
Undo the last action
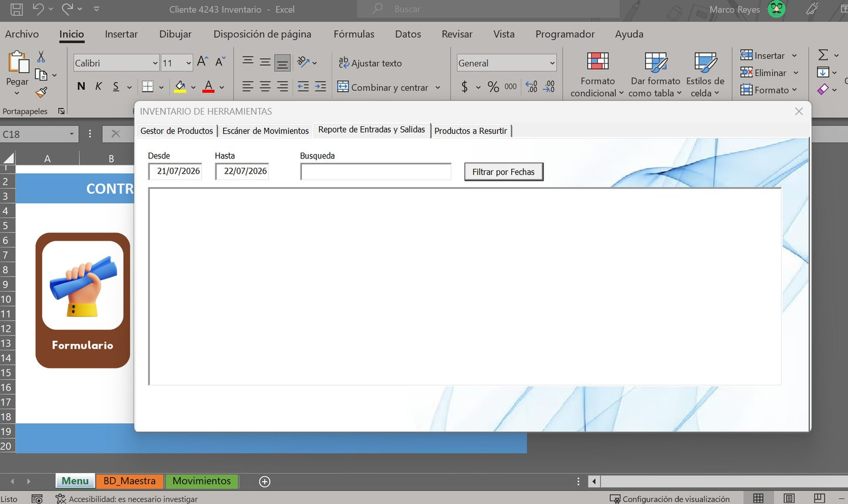pos(39,9)
